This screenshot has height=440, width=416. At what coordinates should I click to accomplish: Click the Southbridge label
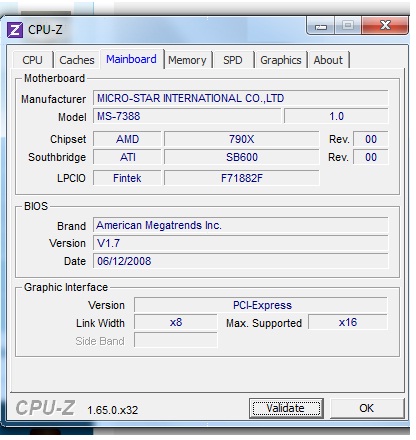click(x=57, y=157)
